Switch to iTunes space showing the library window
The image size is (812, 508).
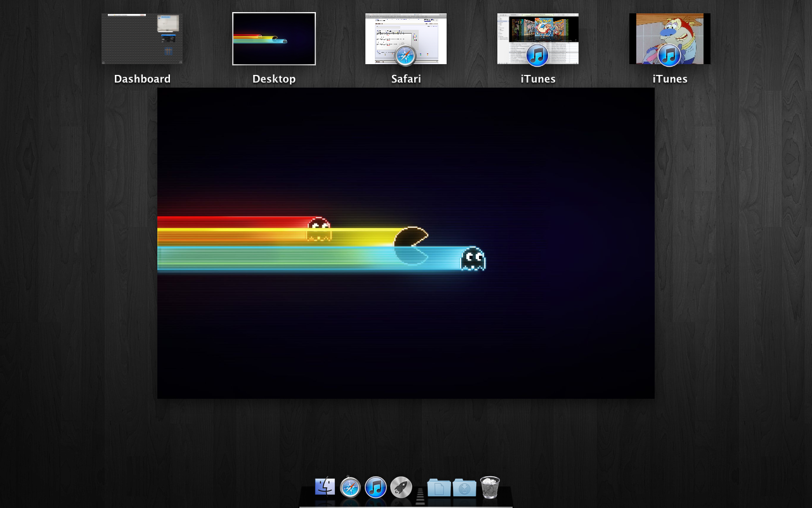tap(538, 39)
